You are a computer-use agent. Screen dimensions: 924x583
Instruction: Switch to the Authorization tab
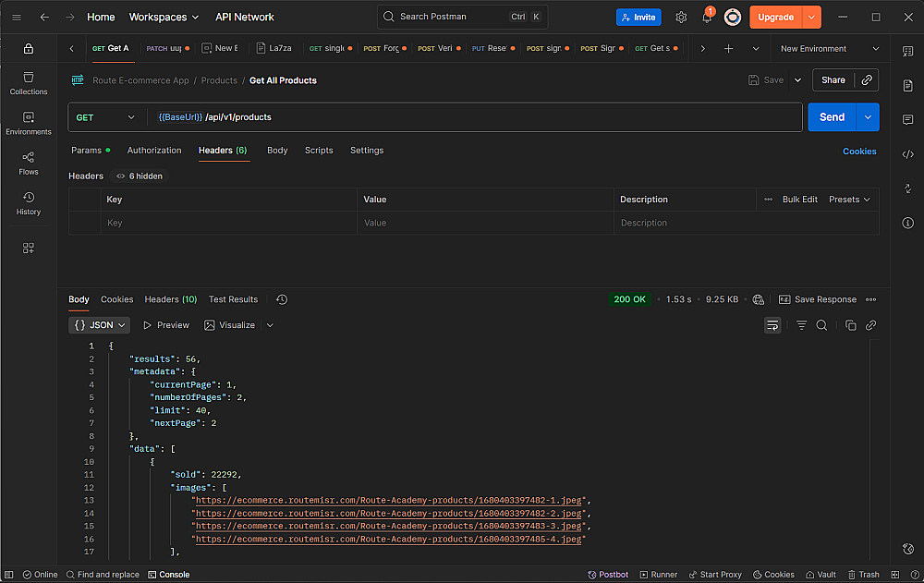pyautogui.click(x=154, y=151)
